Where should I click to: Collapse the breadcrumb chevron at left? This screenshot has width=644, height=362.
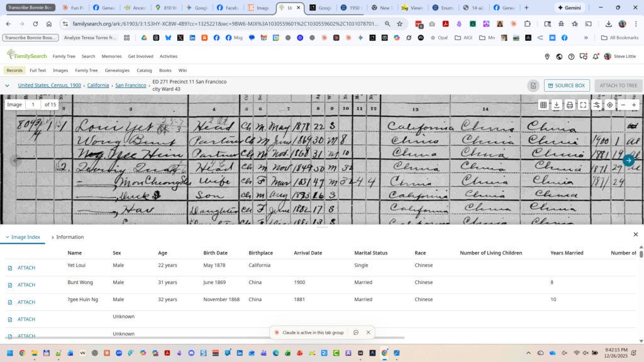pyautogui.click(x=7, y=85)
